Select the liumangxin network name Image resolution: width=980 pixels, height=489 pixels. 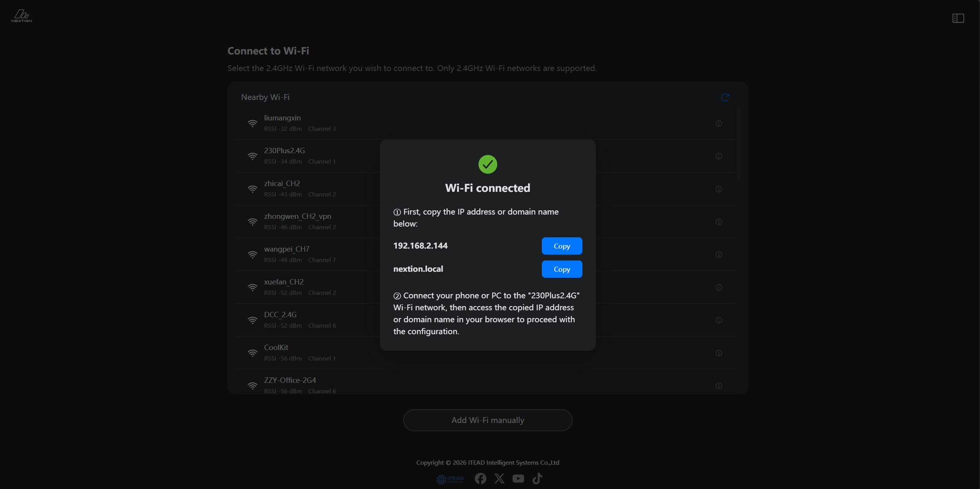(282, 118)
